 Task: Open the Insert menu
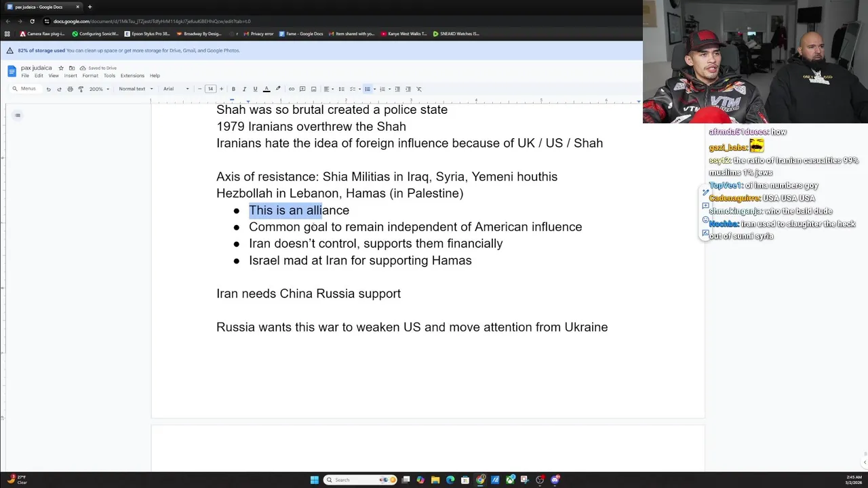click(x=71, y=76)
